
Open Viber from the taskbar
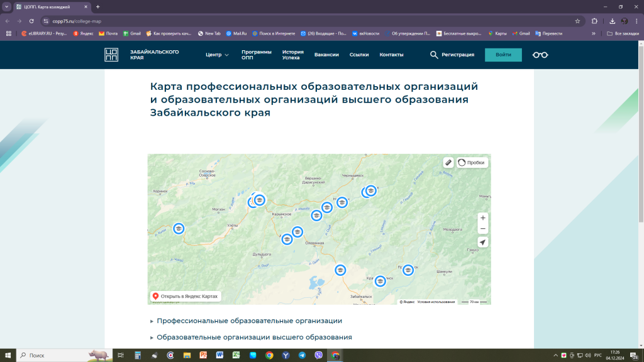pyautogui.click(x=318, y=356)
